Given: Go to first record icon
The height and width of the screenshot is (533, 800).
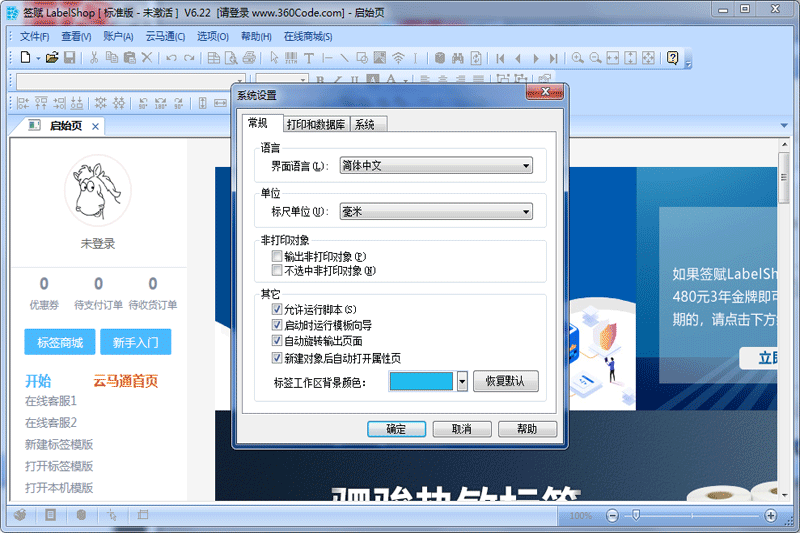Looking at the screenshot, I should [x=500, y=58].
